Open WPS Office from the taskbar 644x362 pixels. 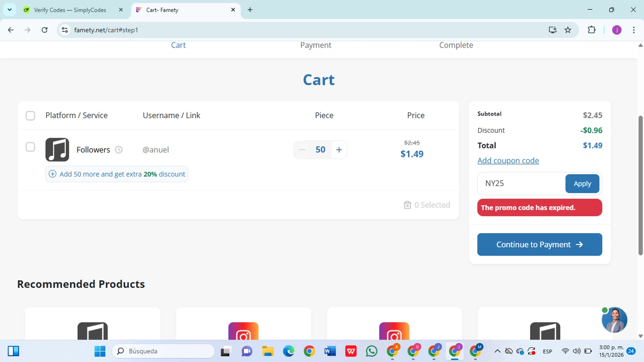(351, 351)
